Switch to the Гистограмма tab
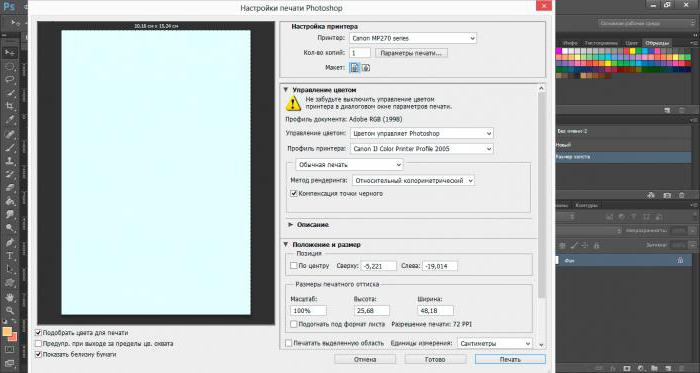Image resolution: width=700 pixels, height=373 pixels. [600, 43]
